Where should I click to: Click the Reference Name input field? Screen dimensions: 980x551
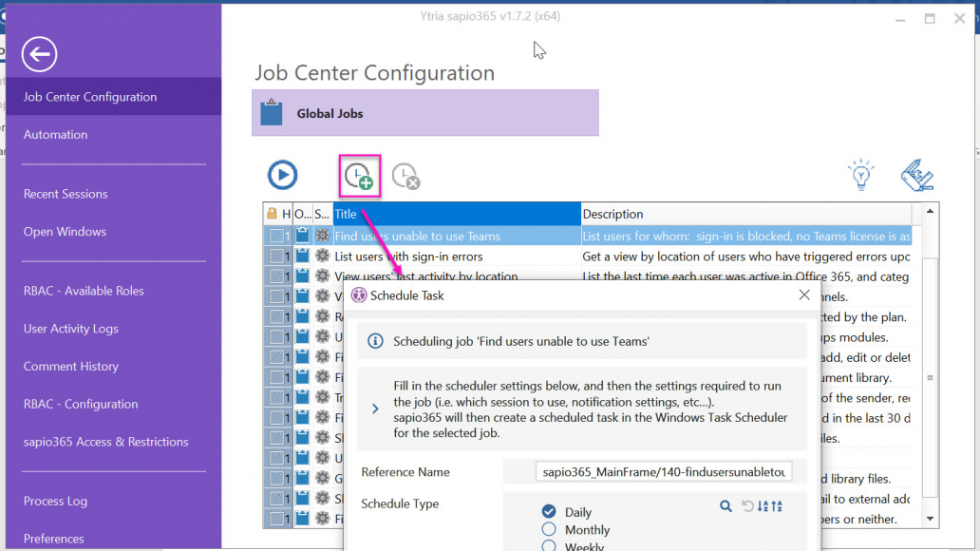click(x=664, y=471)
